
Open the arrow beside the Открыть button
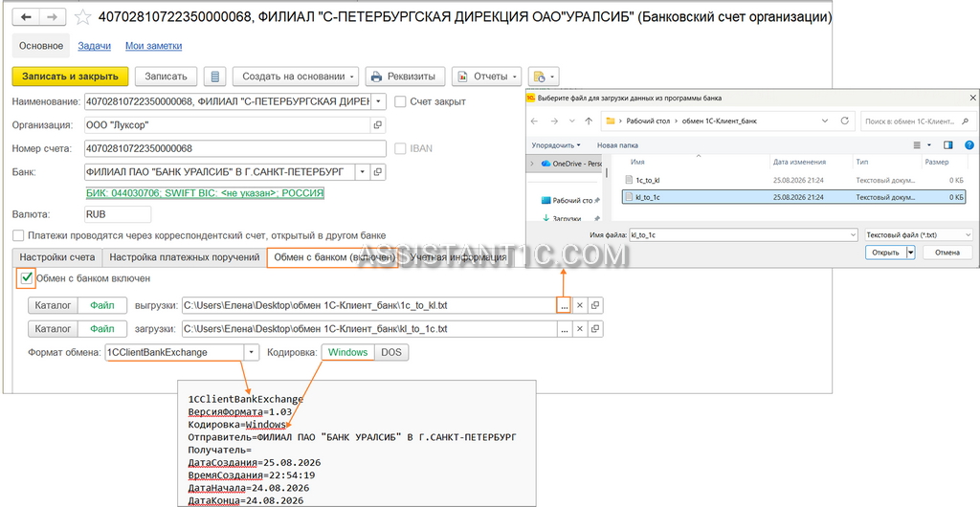tap(911, 253)
